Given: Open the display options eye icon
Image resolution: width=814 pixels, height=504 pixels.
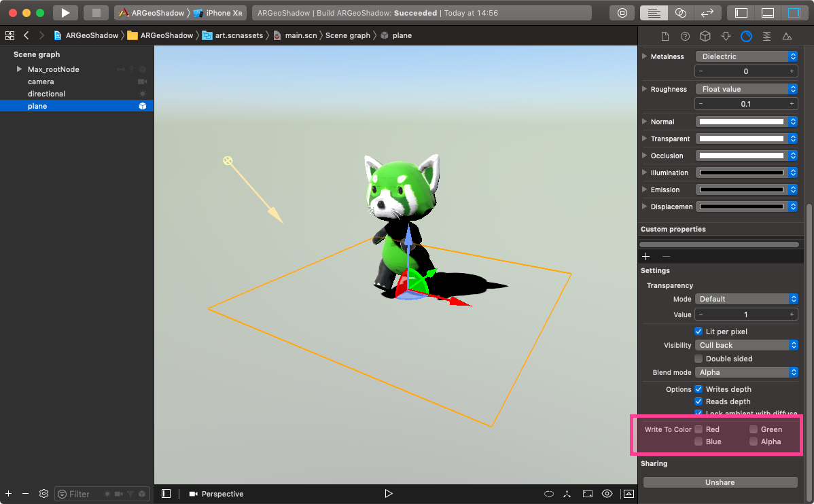Looking at the screenshot, I should (607, 494).
